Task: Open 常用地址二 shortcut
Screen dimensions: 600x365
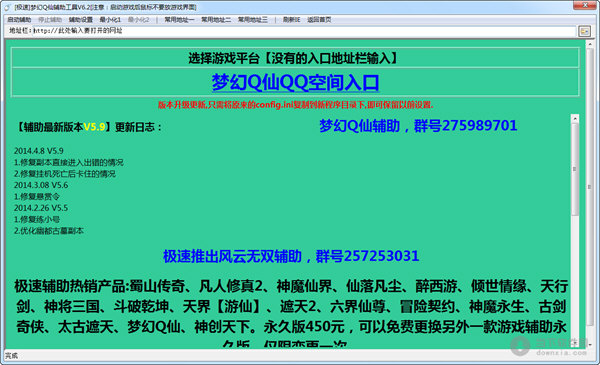Action: [x=216, y=20]
